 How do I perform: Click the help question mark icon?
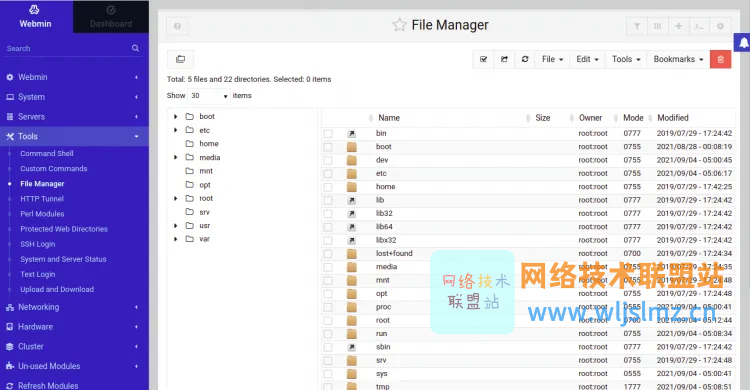[x=177, y=26]
